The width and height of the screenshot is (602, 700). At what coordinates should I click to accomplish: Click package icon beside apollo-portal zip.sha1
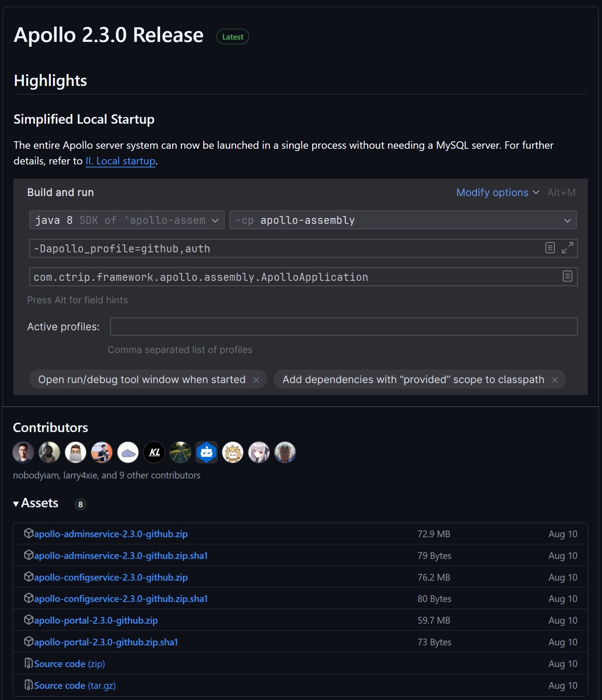point(29,641)
